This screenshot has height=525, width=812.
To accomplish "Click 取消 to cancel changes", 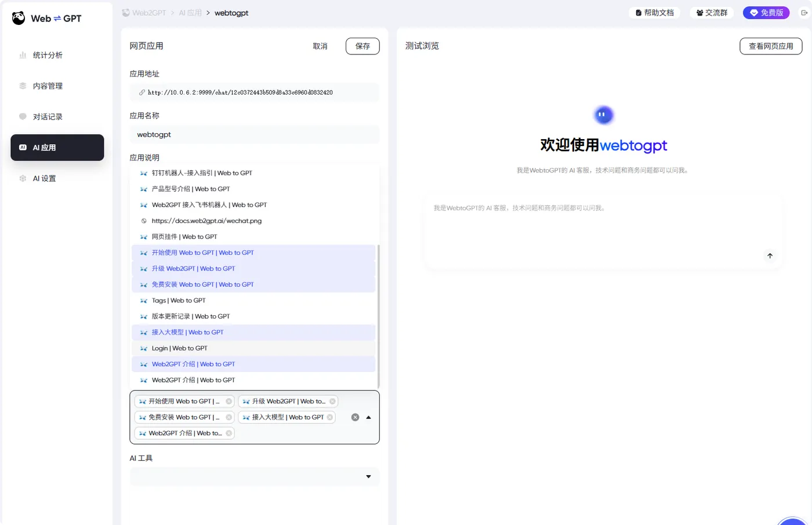I will click(x=320, y=46).
